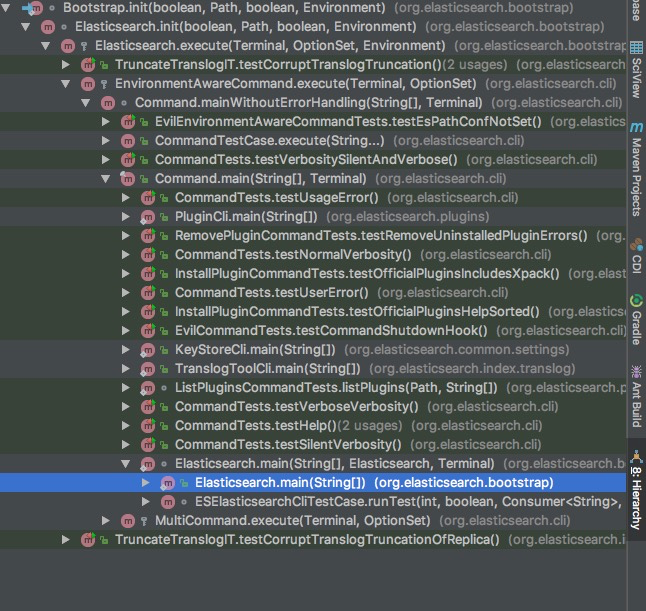Image resolution: width=646 pixels, height=611 pixels.
Task: Click test icon of testRemoveUninstalledPluginErrors() row
Action: point(147,236)
